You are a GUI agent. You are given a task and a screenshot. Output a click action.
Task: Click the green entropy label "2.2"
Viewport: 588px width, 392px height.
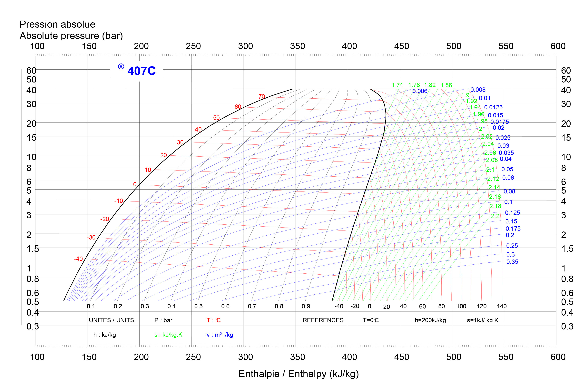tap(495, 216)
